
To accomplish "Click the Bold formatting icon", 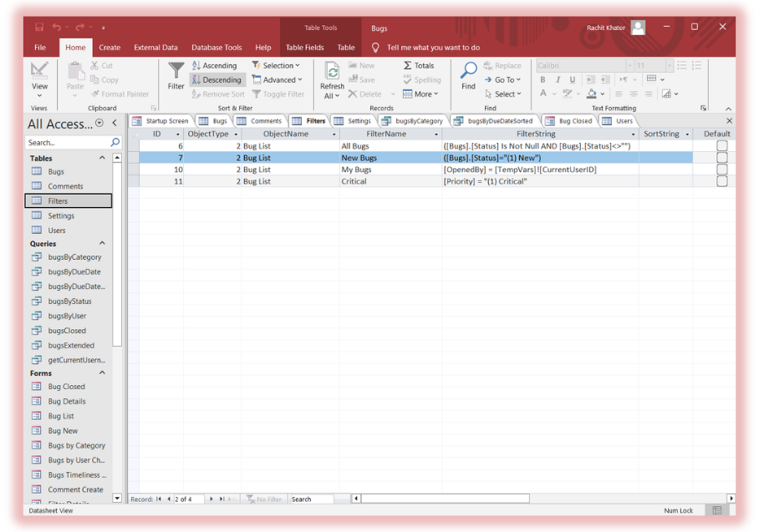I will click(543, 80).
